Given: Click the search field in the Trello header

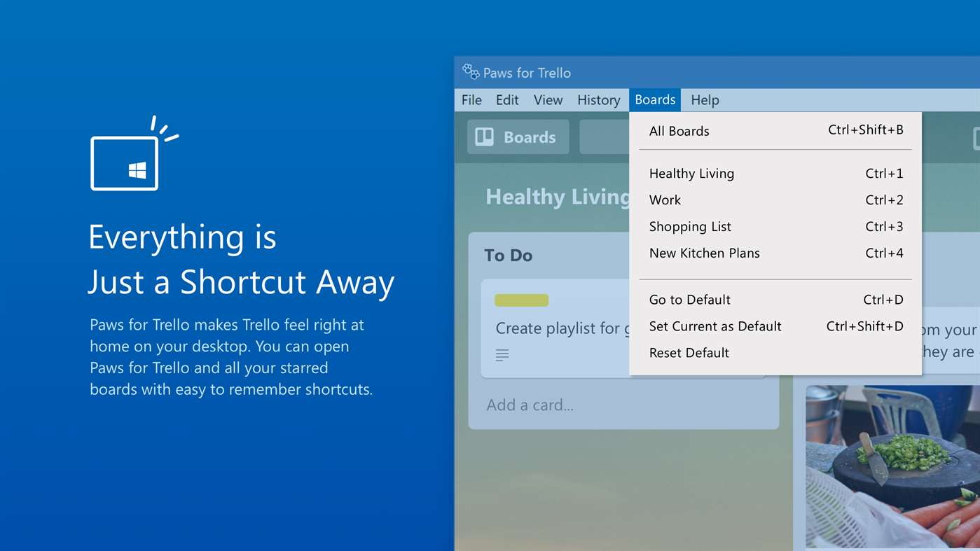Looking at the screenshot, I should pyautogui.click(x=604, y=137).
